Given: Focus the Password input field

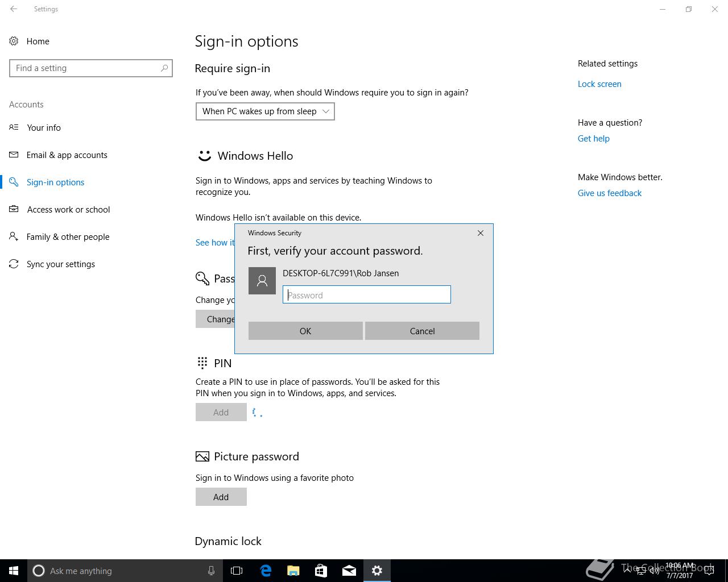Looking at the screenshot, I should (367, 294).
